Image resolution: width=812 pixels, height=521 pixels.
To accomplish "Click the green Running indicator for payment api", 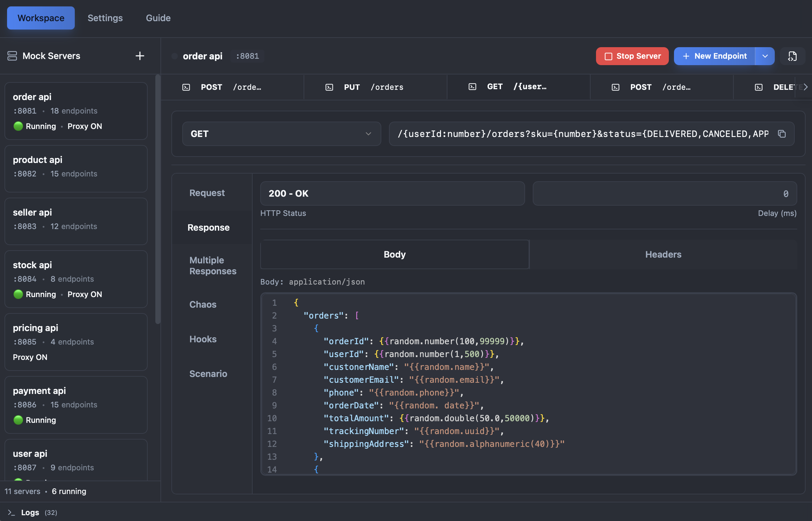I will pos(18,420).
